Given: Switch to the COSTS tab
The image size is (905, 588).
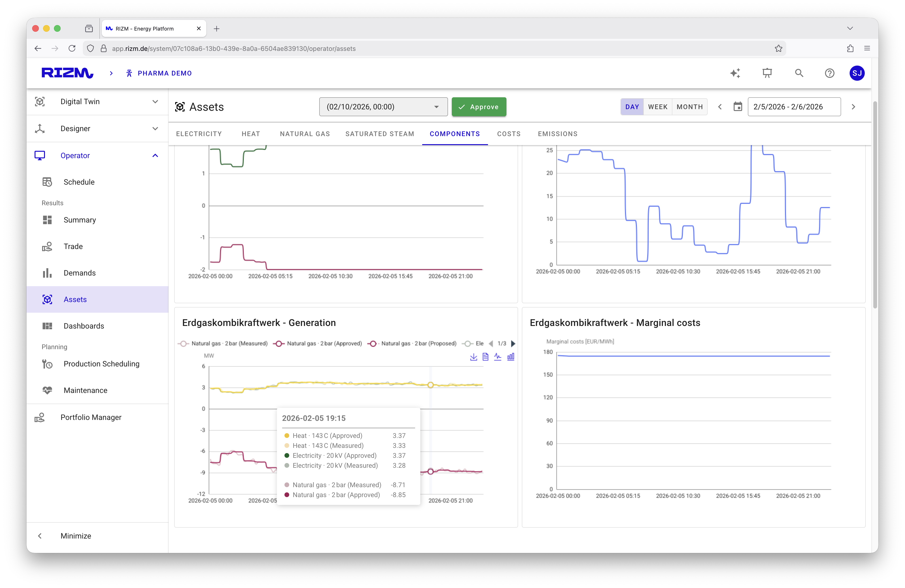Looking at the screenshot, I should (x=509, y=134).
